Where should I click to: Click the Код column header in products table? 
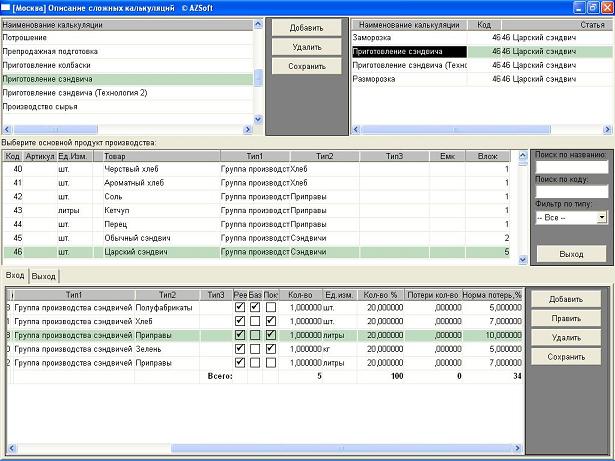13,156
